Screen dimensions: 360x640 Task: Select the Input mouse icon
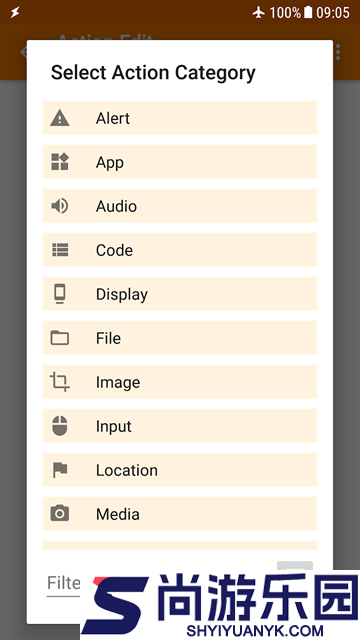pyautogui.click(x=60, y=426)
